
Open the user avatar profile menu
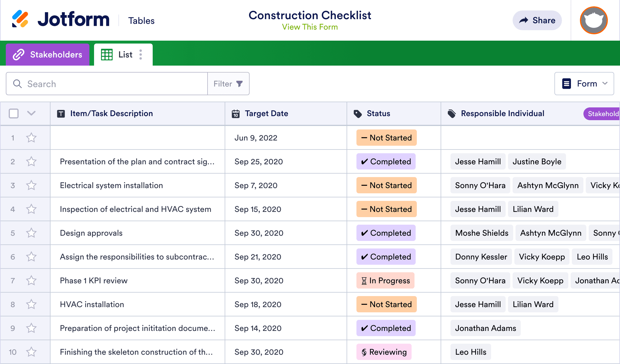pyautogui.click(x=594, y=20)
